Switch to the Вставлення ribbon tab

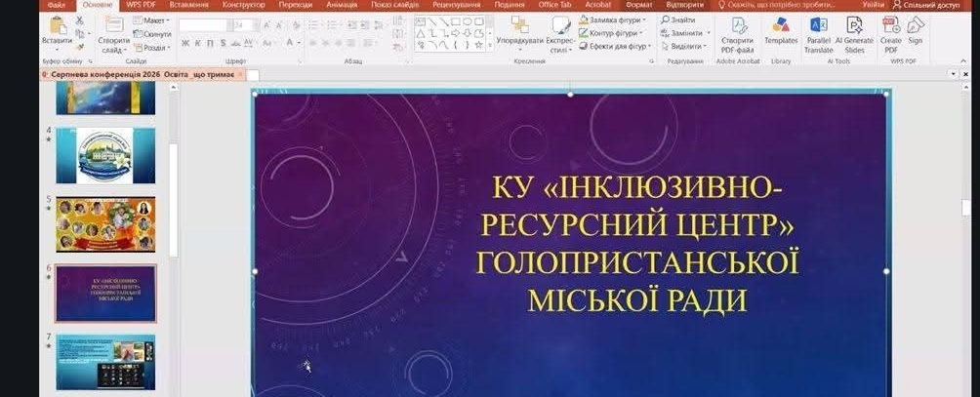(x=188, y=5)
